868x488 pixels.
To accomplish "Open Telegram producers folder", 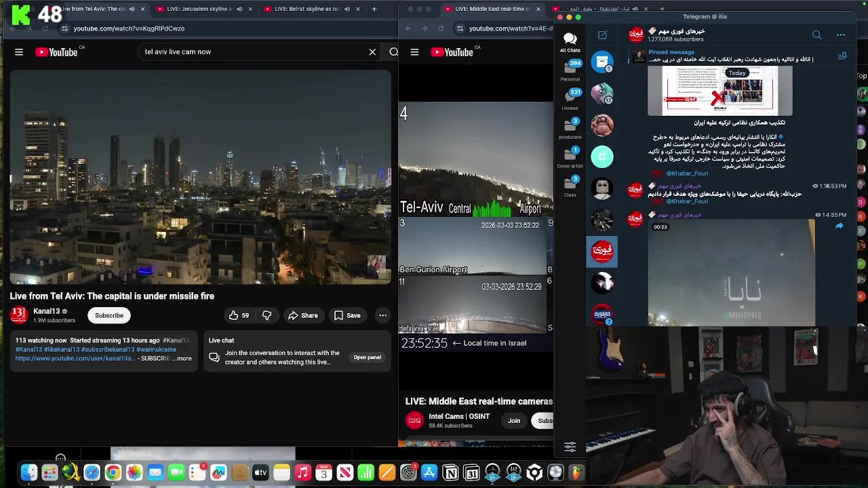I will coord(570,129).
